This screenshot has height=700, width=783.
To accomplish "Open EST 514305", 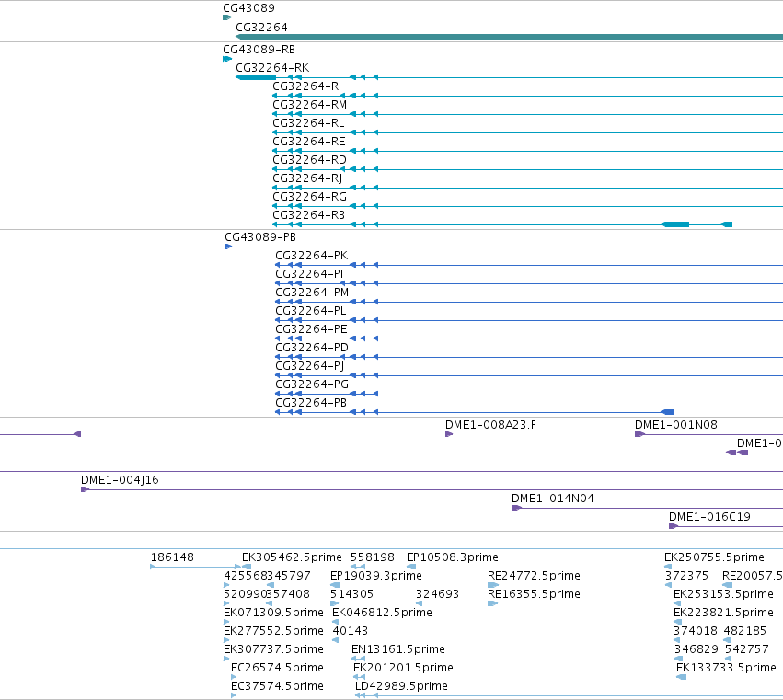I will click(352, 594).
